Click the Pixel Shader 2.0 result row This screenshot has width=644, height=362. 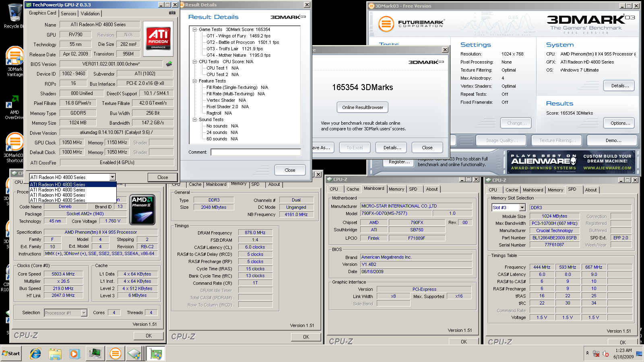(x=227, y=107)
